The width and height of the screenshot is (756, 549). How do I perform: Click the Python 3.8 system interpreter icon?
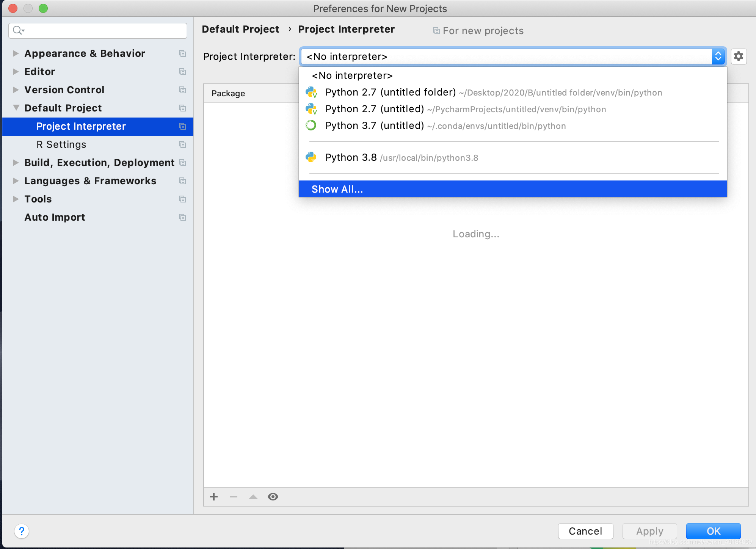[311, 157]
